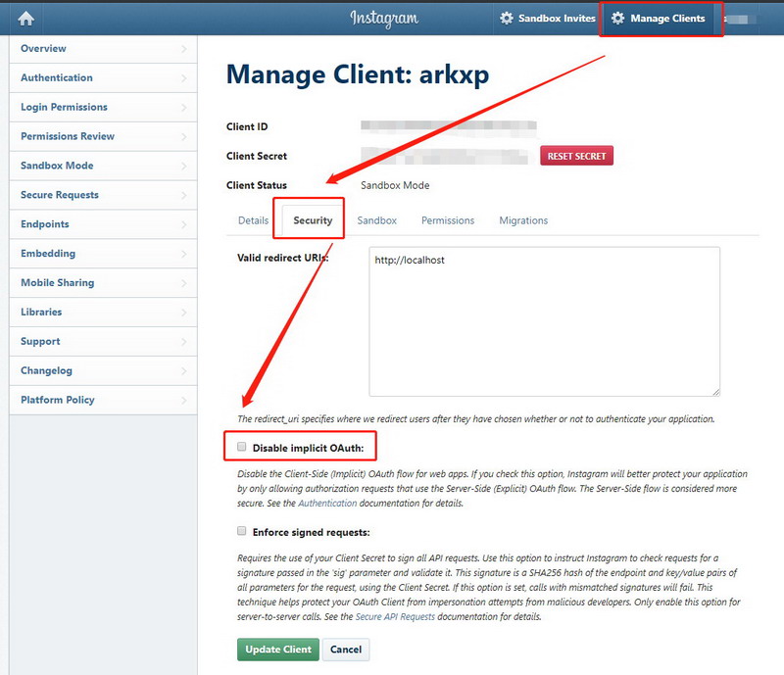Expand the Overview sidebar arrow
The image size is (784, 675).
(x=184, y=49)
